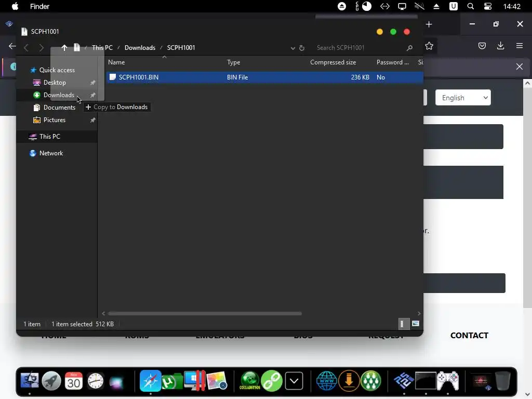Open uTorrent icon in the dock

click(x=171, y=381)
